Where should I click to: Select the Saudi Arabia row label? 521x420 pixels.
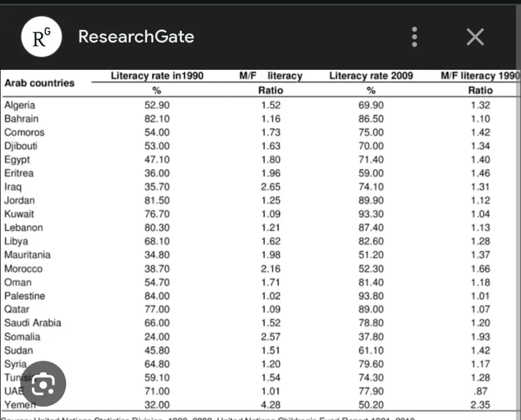(x=32, y=323)
